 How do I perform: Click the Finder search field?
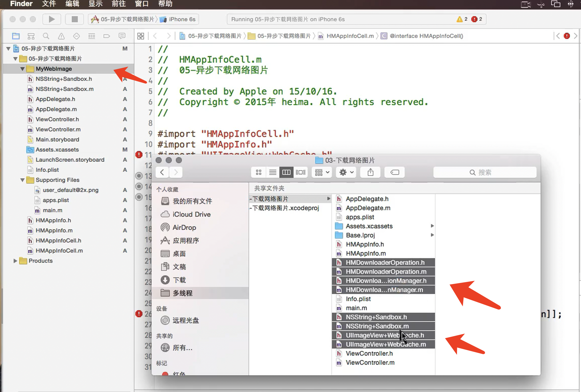(485, 173)
